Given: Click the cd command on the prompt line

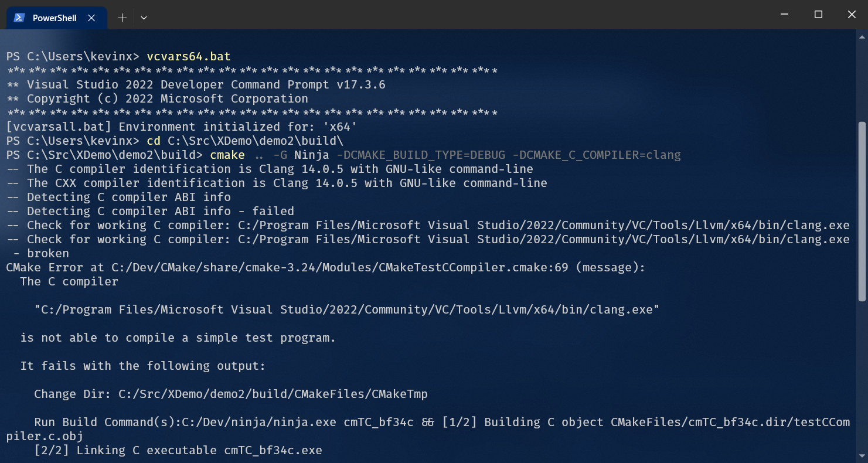Looking at the screenshot, I should coord(154,141).
